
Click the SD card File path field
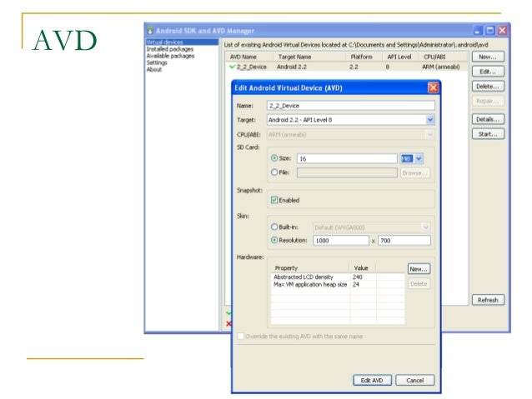[347, 172]
